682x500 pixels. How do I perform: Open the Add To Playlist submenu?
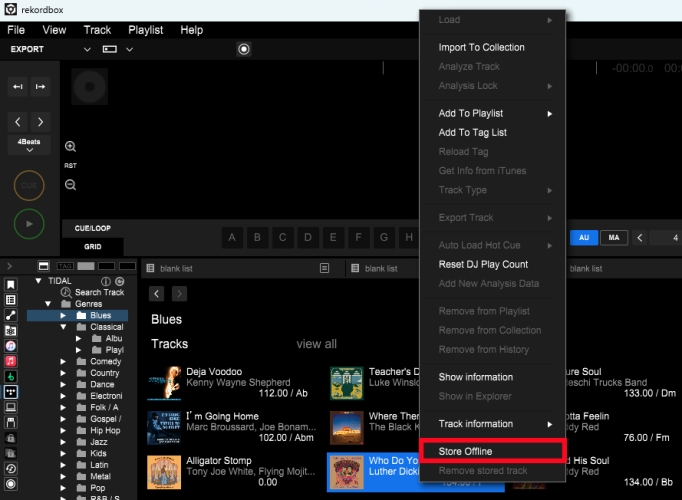[493, 113]
